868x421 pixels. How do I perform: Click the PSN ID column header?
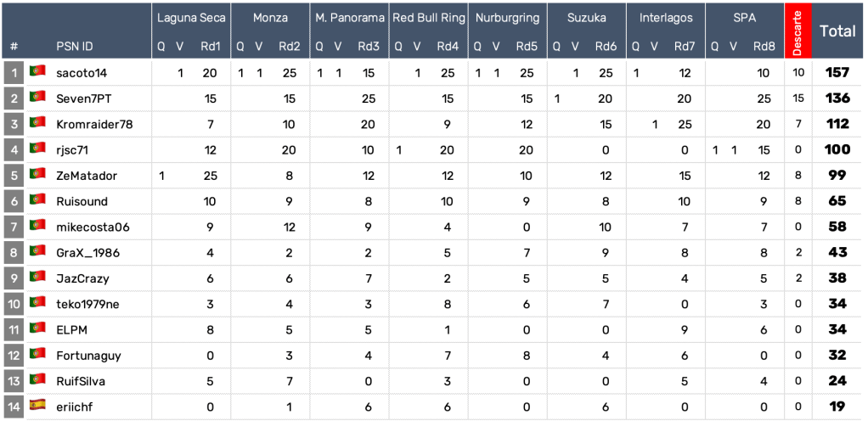[75, 46]
